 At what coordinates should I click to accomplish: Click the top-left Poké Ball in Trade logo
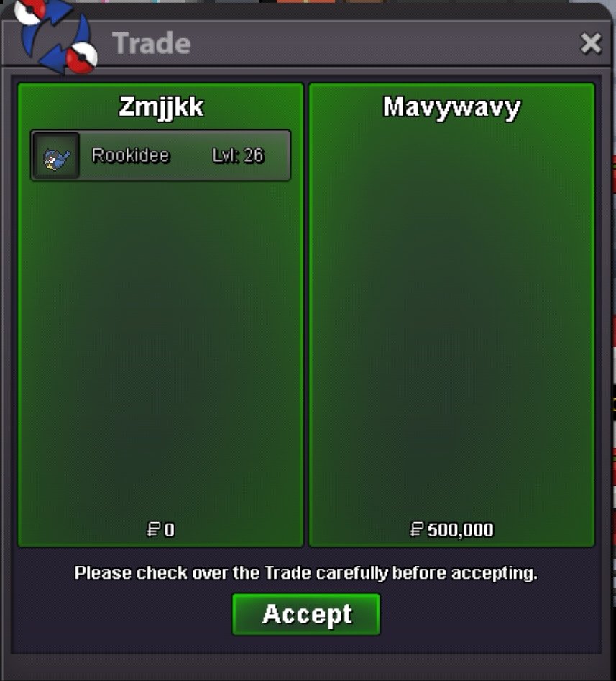pos(29,12)
